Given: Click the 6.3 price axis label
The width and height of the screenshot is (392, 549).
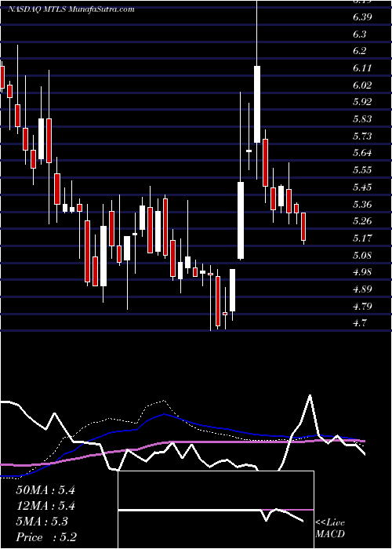Looking at the screenshot, I should (359, 34).
